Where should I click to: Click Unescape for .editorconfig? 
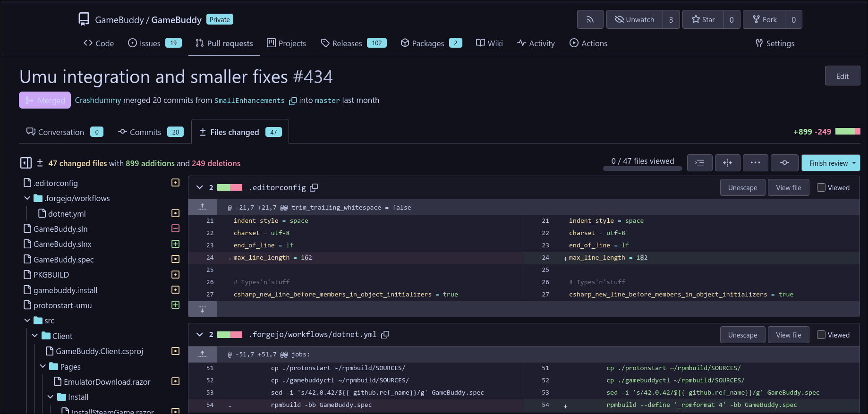point(742,187)
